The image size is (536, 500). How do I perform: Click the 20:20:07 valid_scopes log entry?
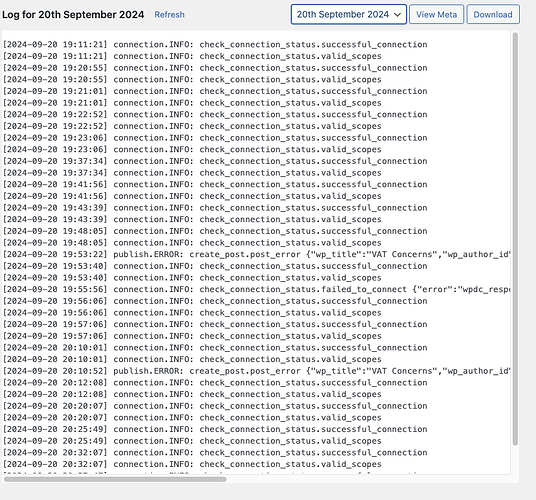coord(192,418)
